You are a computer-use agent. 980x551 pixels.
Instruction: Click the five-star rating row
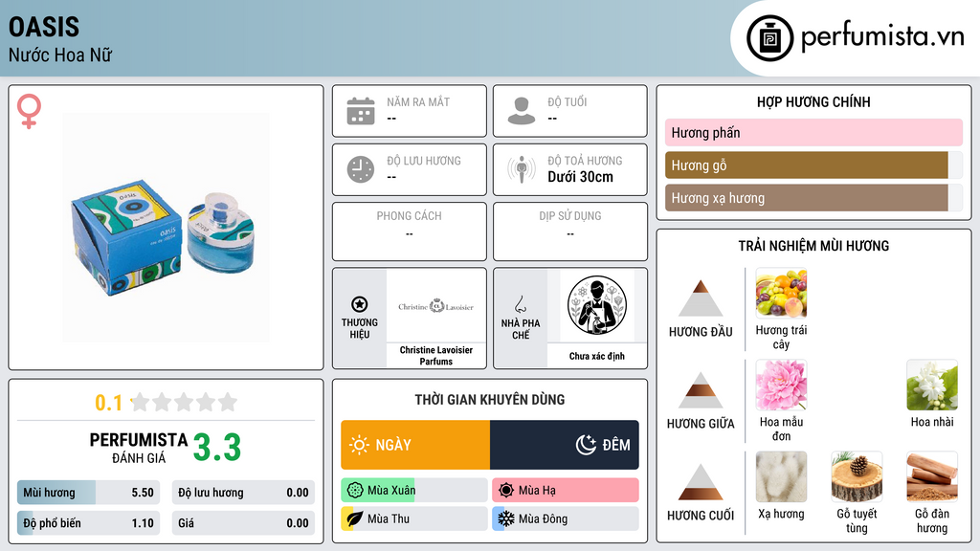185,402
